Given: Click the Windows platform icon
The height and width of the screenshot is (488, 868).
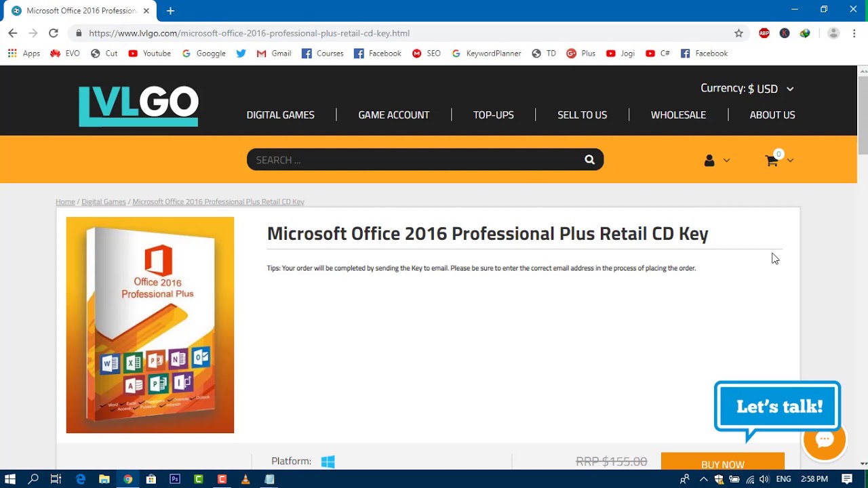Looking at the screenshot, I should [328, 462].
